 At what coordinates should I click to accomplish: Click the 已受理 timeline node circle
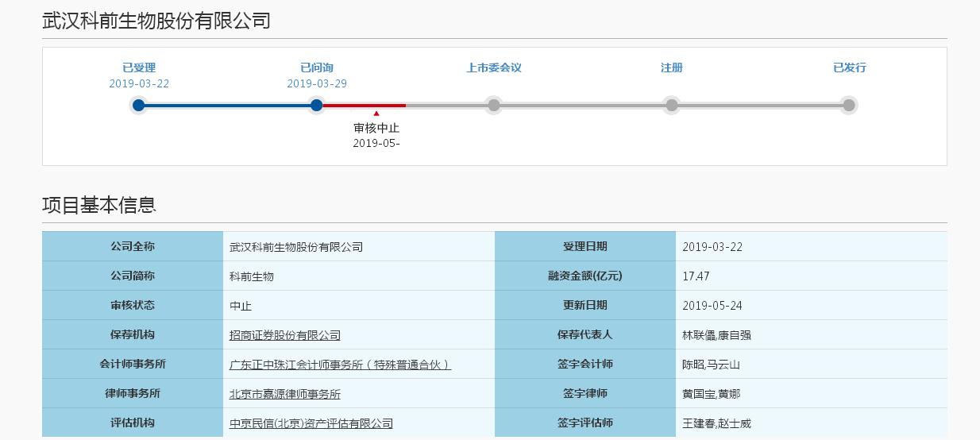pyautogui.click(x=139, y=105)
